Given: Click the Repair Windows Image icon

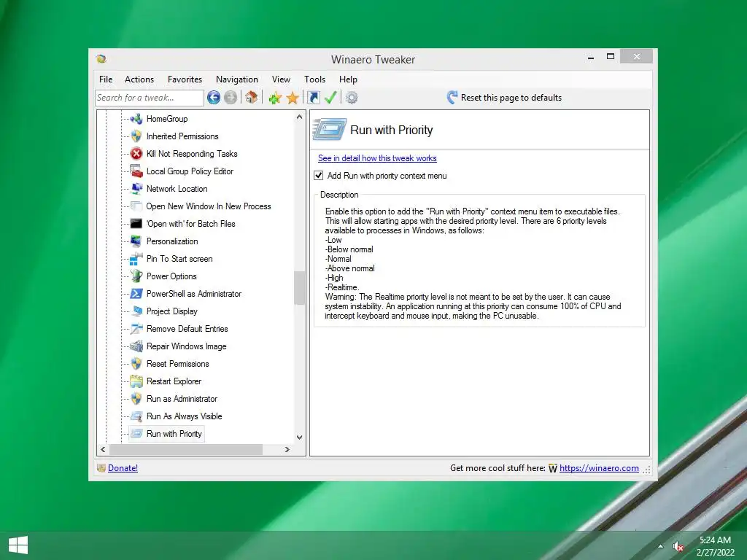Looking at the screenshot, I should [x=136, y=346].
